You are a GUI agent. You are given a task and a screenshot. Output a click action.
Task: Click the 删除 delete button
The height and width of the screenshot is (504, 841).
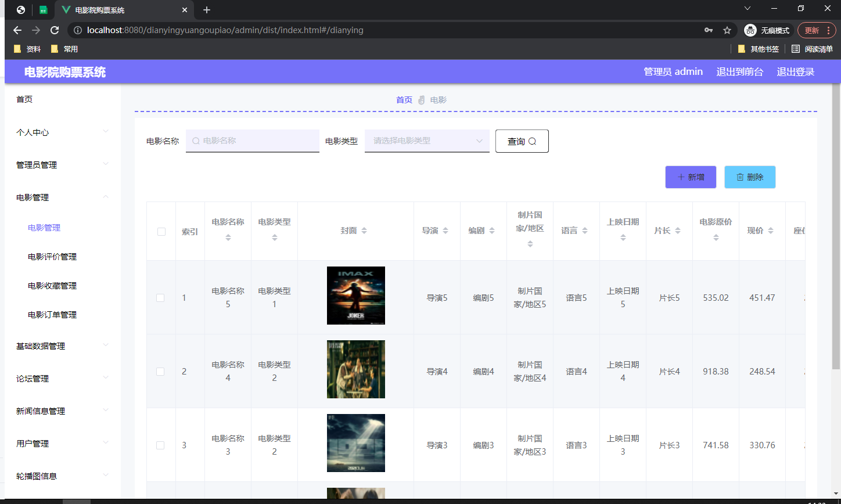(750, 177)
